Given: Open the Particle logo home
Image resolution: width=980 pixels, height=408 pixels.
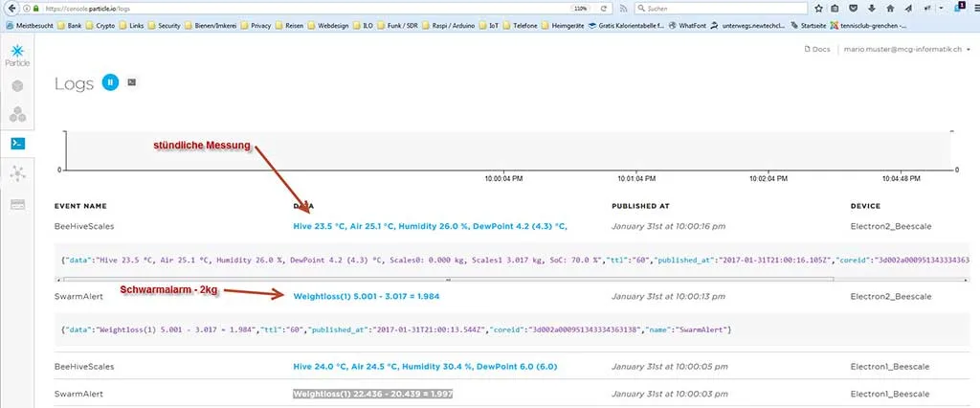Looking at the screenshot, I should (17, 56).
